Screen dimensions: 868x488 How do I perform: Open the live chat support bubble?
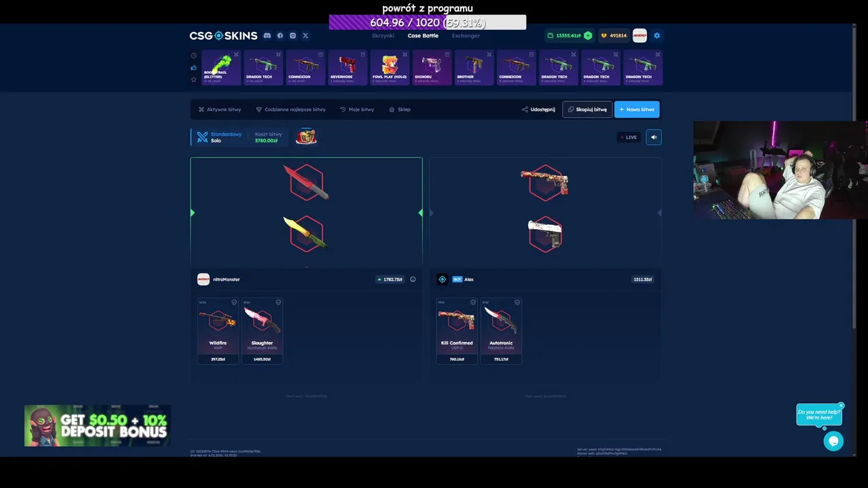click(x=833, y=441)
